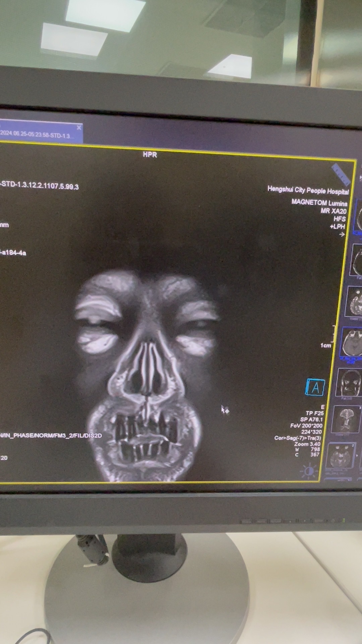Open the axial T2 brain thumbnail above the highlighted one
Screen dimensions: 362x644
click(354, 301)
